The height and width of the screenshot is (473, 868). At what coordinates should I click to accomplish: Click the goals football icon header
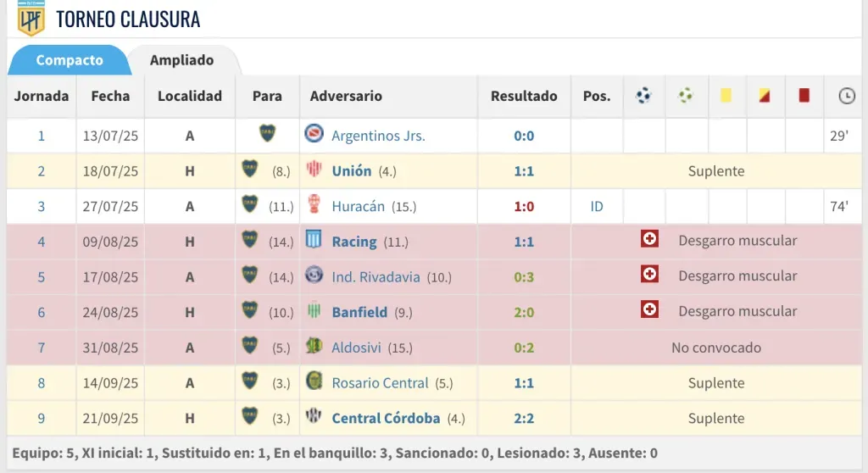click(x=643, y=96)
